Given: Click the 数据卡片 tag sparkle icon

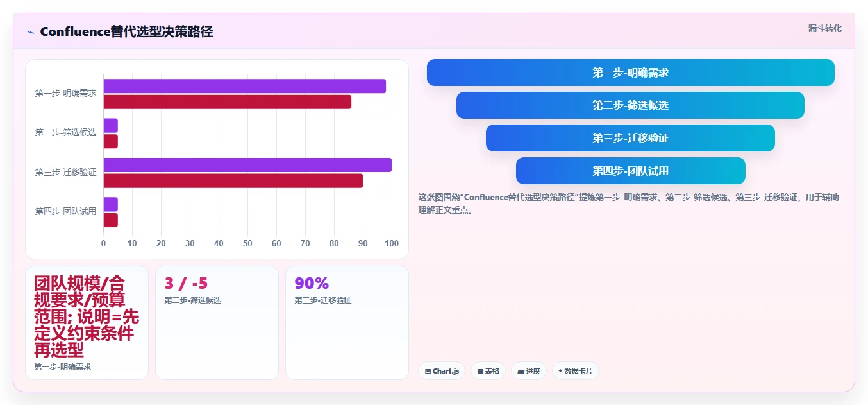Looking at the screenshot, I should coord(560,371).
